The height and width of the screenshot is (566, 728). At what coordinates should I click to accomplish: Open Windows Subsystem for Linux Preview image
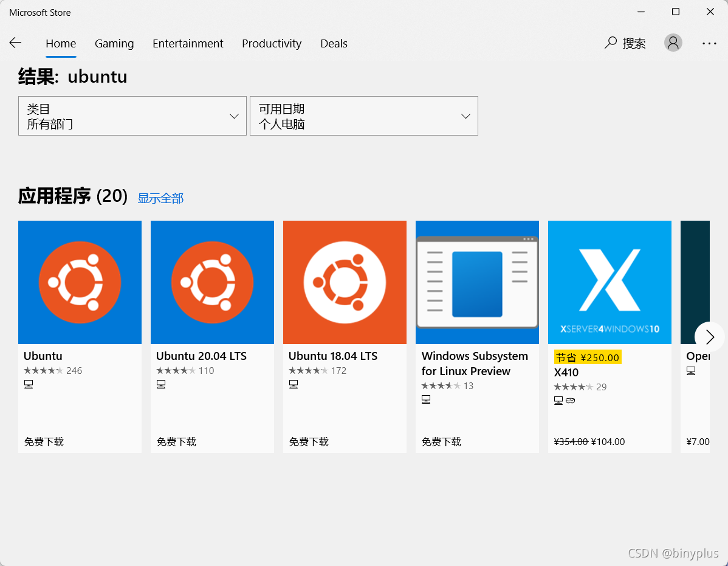click(477, 282)
